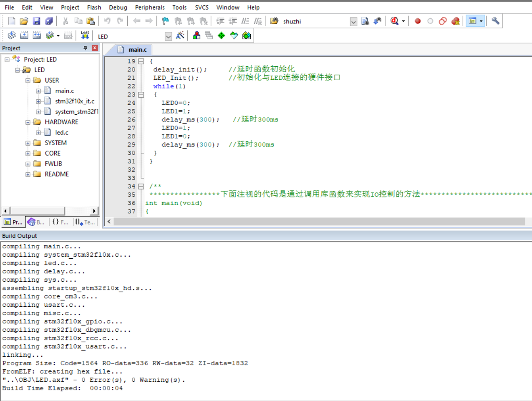Click the Incremental Find binoculars icon
Screen dimensions: 532x401
[378, 21]
